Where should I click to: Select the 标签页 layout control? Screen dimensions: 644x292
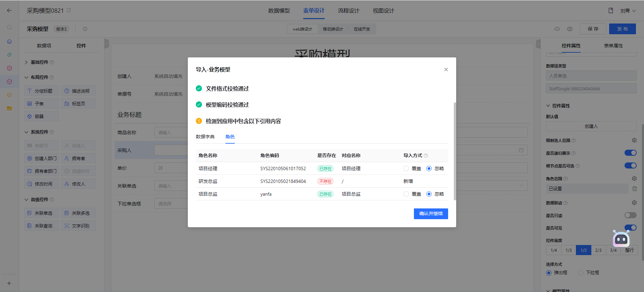click(x=78, y=104)
